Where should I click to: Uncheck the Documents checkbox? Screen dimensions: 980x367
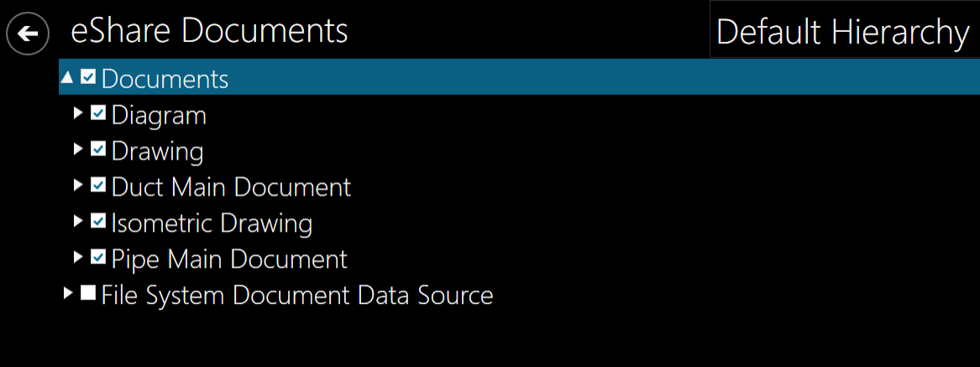(88, 78)
